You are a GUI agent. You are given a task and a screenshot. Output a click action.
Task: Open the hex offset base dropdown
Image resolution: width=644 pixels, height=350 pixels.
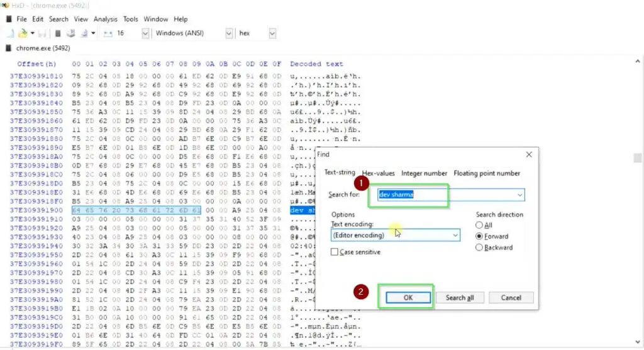coord(272,33)
